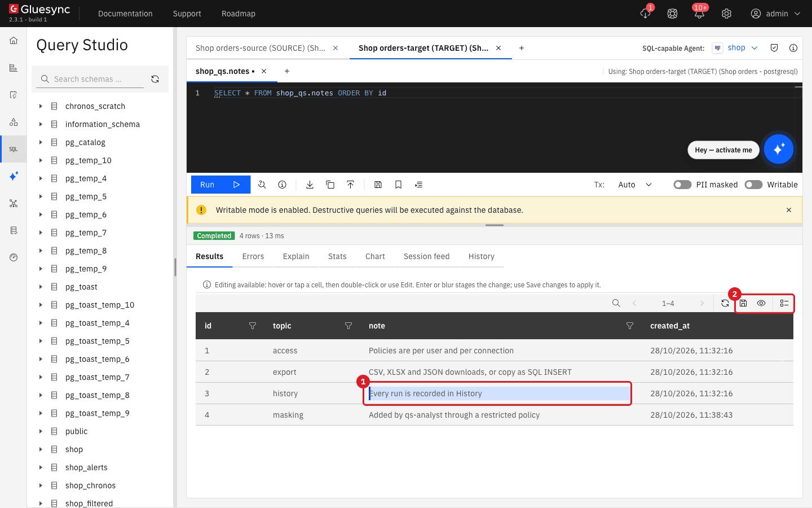Open the notifications bell in top bar
This screenshot has height=508, width=812.
tap(699, 14)
